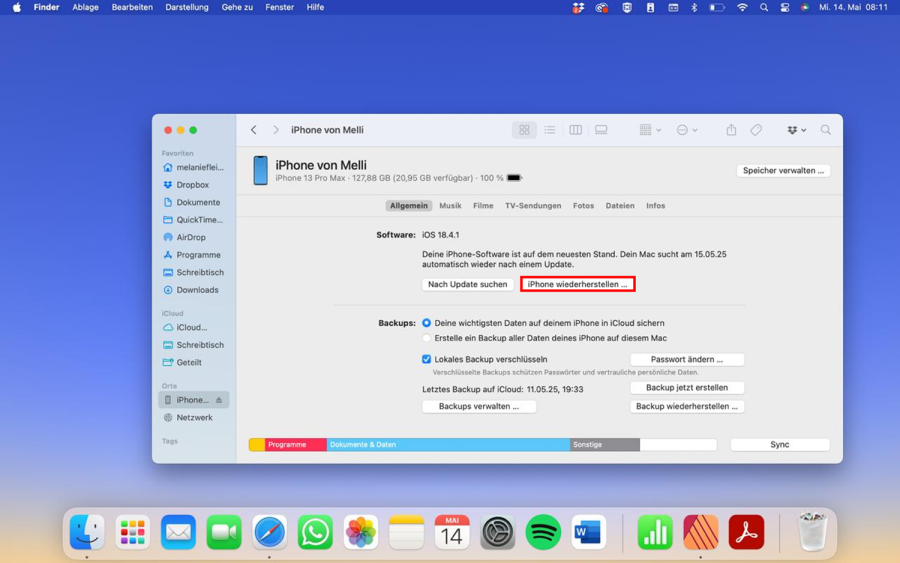
Task: Open the Ablage menu
Action: click(85, 7)
